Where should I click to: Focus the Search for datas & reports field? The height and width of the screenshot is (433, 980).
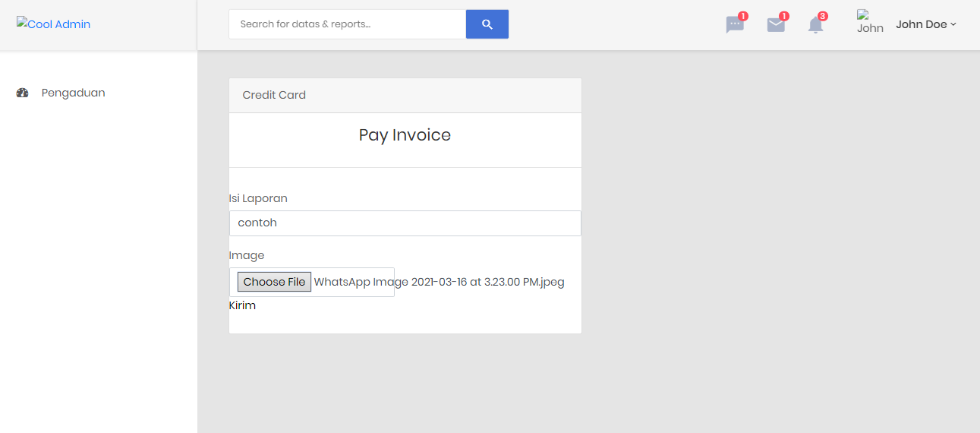(x=347, y=24)
